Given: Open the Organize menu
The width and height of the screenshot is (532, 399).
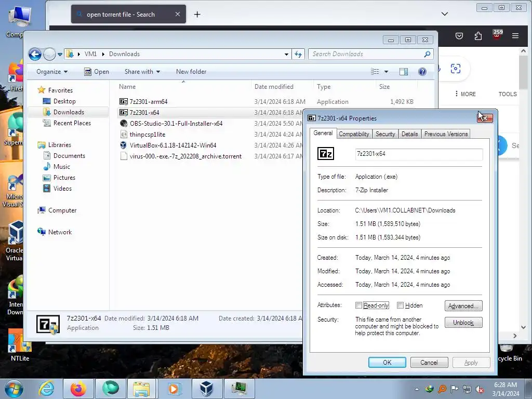Looking at the screenshot, I should click(x=52, y=72).
